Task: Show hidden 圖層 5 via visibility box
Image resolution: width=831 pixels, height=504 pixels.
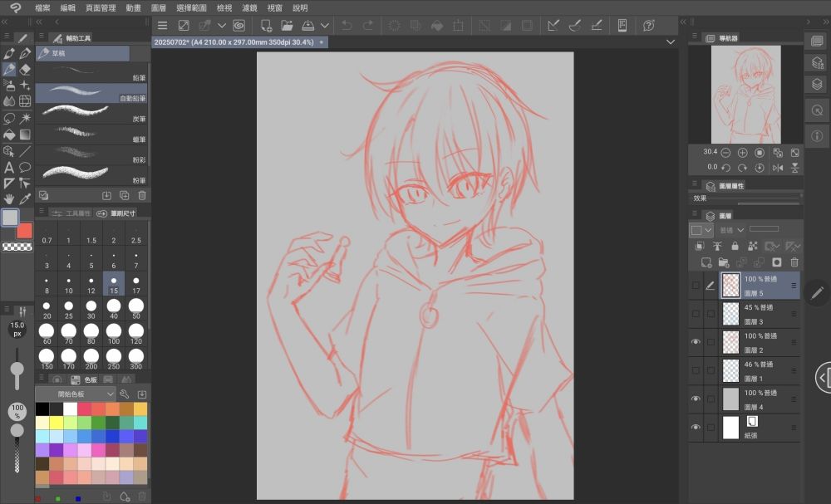Action: point(696,286)
